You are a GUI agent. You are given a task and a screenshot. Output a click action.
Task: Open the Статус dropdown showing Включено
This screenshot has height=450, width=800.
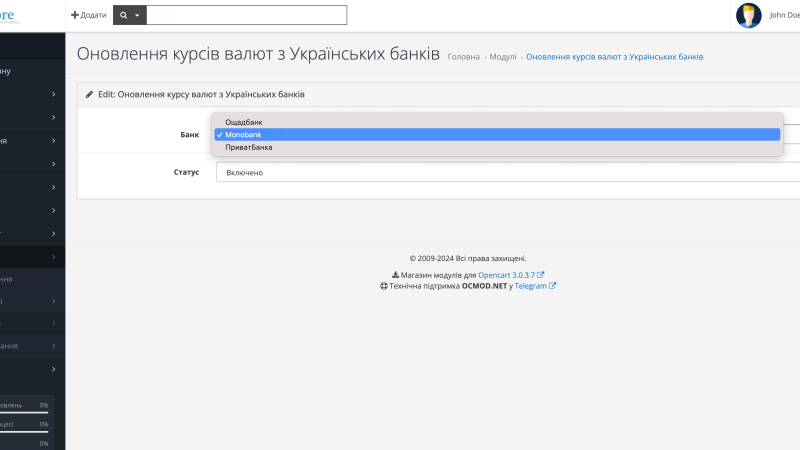point(508,172)
